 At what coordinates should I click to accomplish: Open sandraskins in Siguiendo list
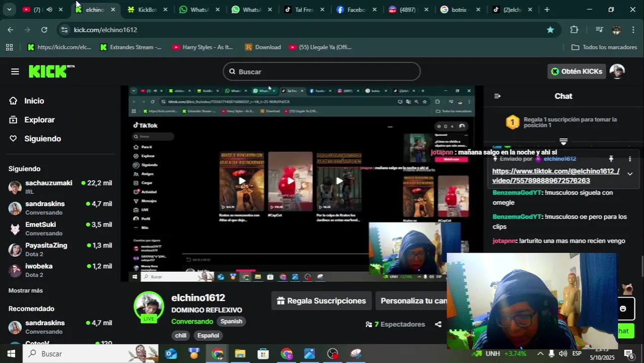pos(60,208)
